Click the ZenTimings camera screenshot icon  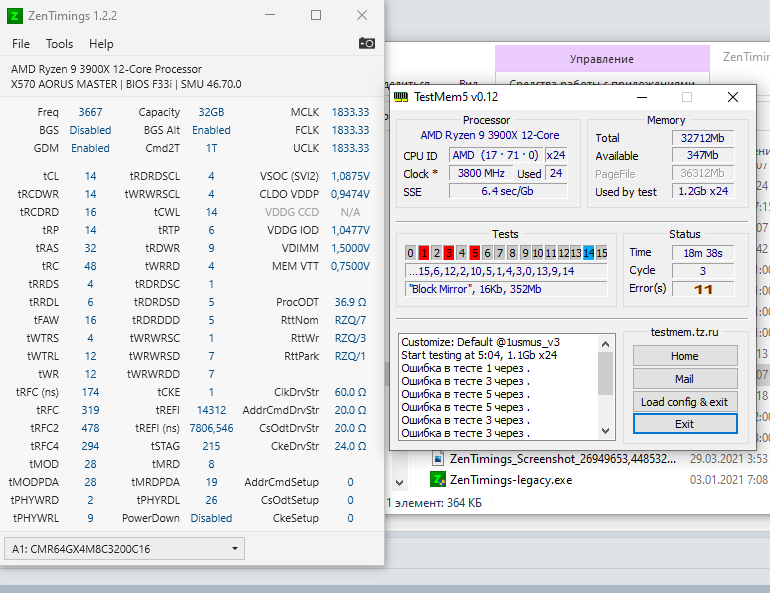[x=366, y=43]
